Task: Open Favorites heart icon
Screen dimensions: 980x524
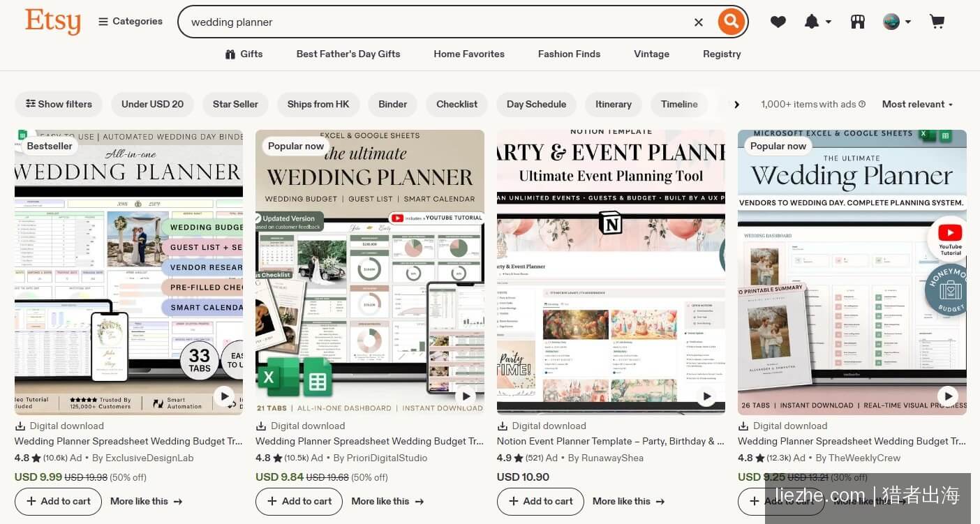Action: [x=778, y=22]
